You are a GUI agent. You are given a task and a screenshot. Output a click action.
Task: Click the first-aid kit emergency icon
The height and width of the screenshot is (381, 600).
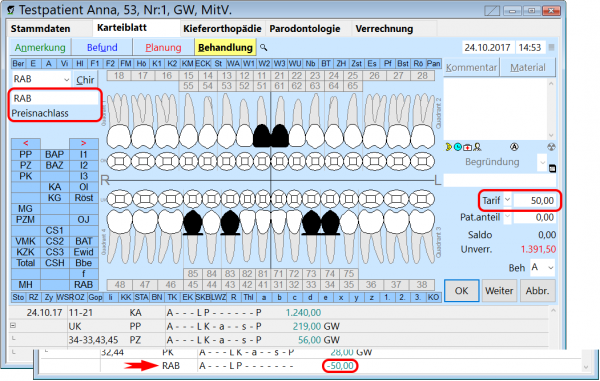coord(467,147)
